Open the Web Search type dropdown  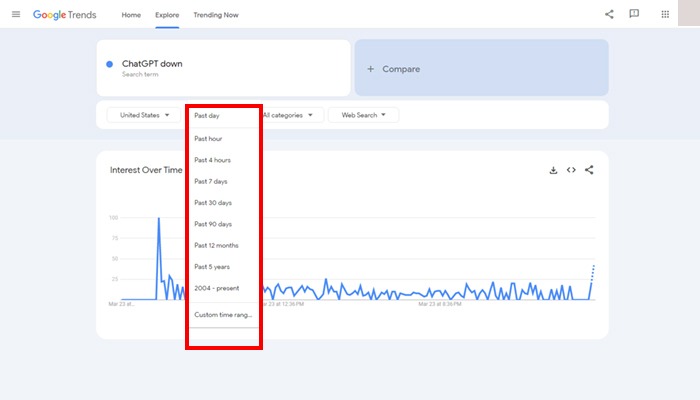click(363, 115)
